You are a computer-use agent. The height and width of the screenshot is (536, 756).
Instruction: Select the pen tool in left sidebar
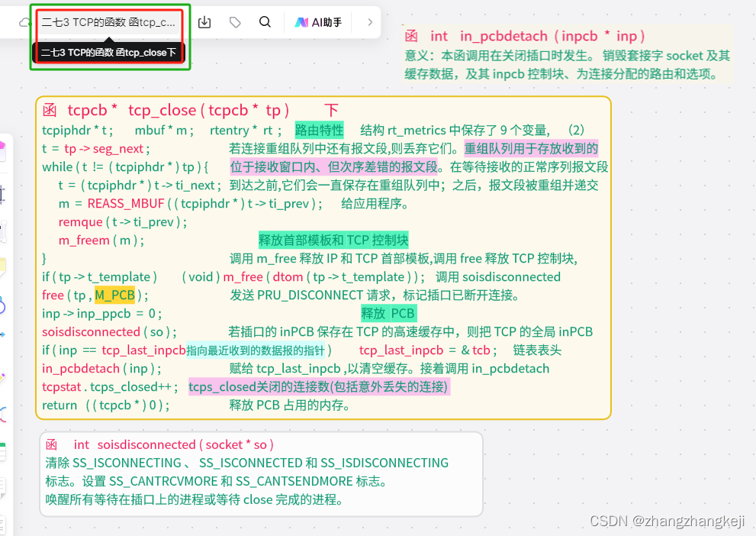[2, 378]
